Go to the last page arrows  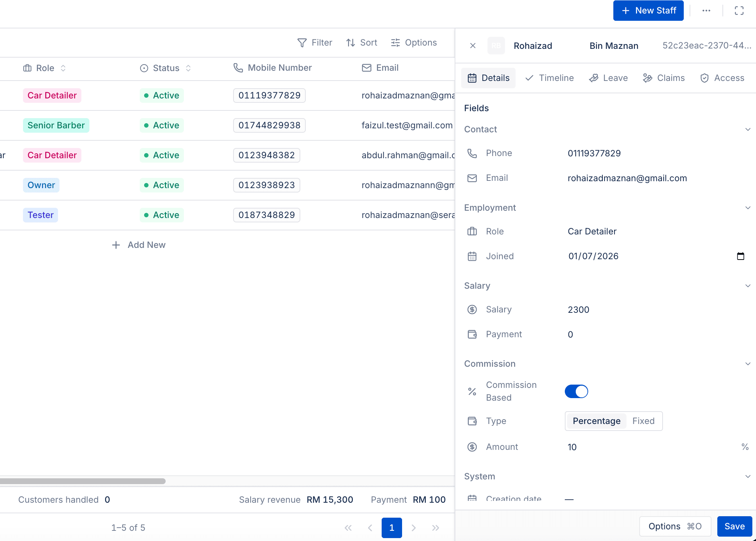[x=436, y=528]
